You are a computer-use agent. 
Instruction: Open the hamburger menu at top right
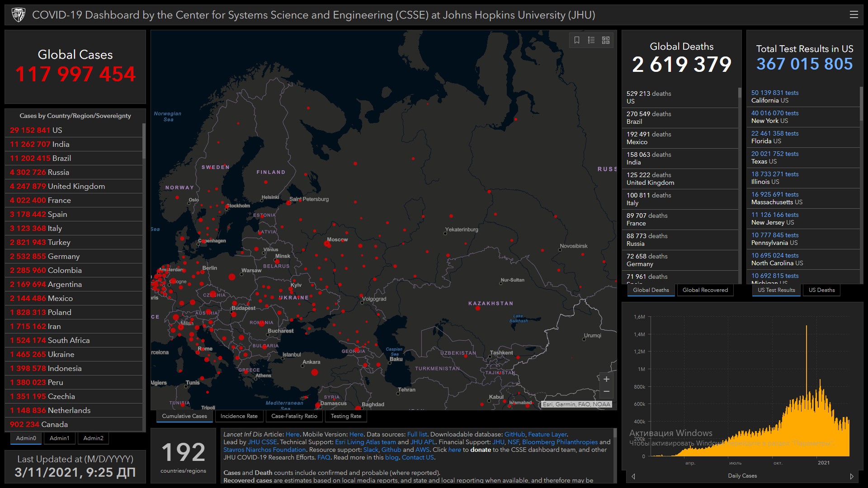pos(854,15)
